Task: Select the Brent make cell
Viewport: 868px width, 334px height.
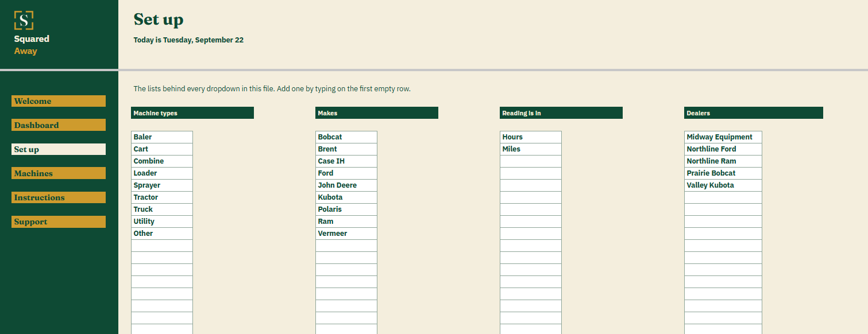Action: click(346, 149)
